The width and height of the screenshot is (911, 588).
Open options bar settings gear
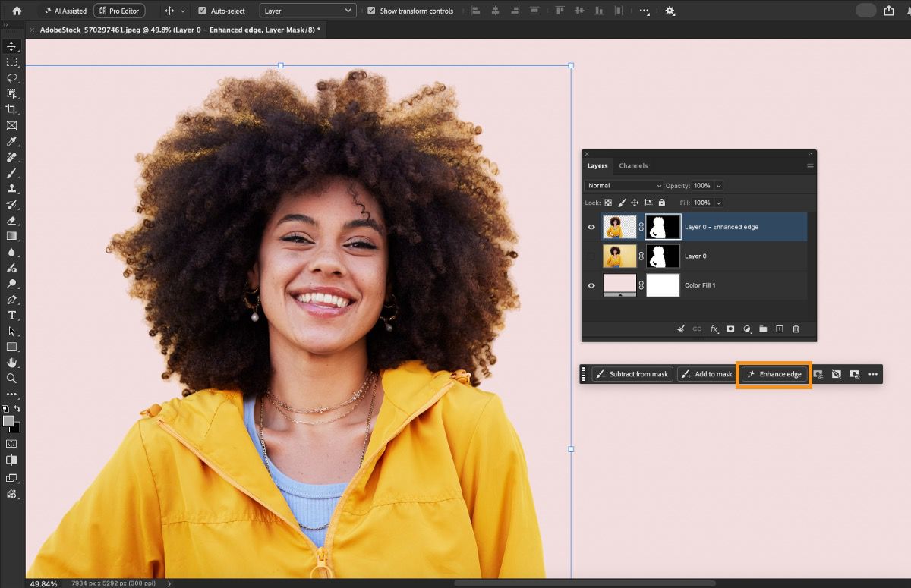pyautogui.click(x=670, y=11)
